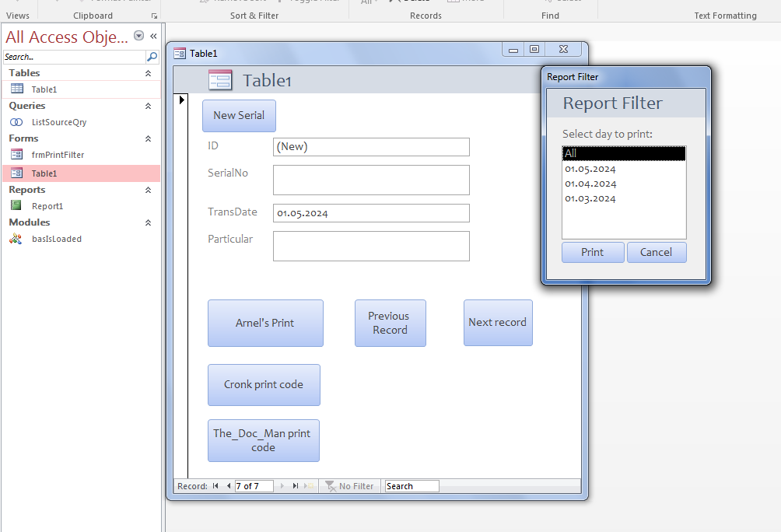Open Table1 under the Tables group
Viewport: 781px width, 532px height.
(x=44, y=89)
